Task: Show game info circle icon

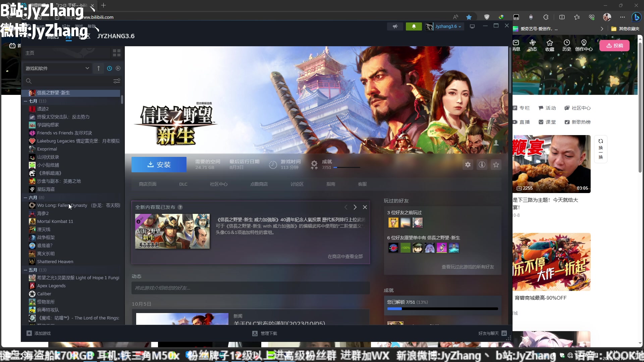Action: (482, 165)
